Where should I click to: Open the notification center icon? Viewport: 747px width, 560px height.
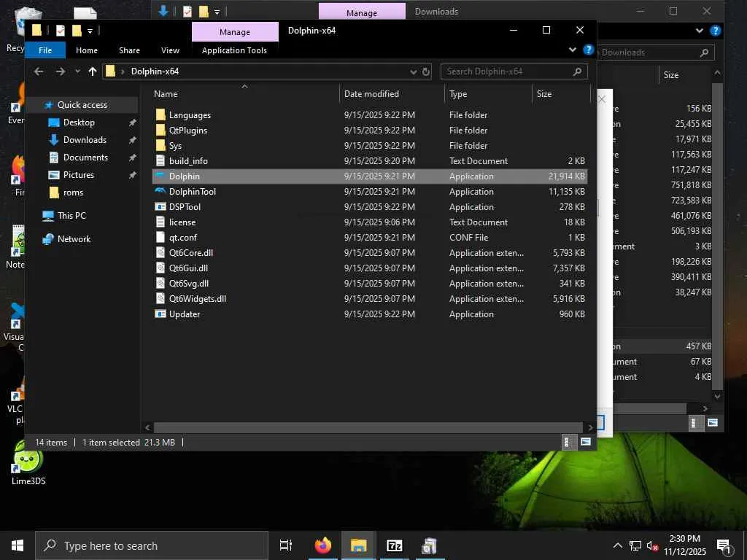click(724, 545)
